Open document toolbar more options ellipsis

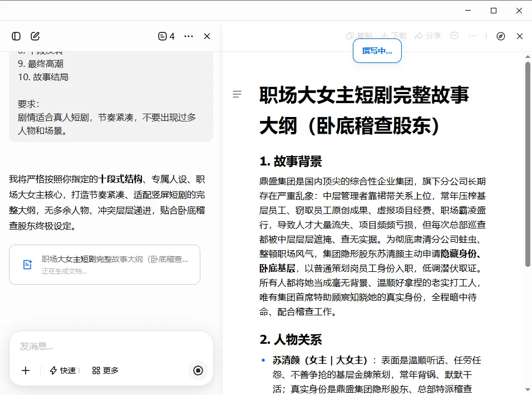472,36
